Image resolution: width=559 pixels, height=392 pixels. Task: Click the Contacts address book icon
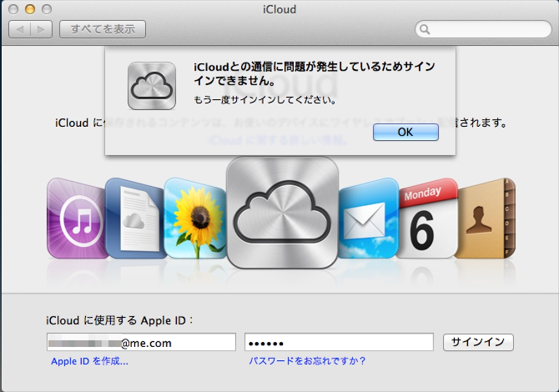tap(485, 218)
